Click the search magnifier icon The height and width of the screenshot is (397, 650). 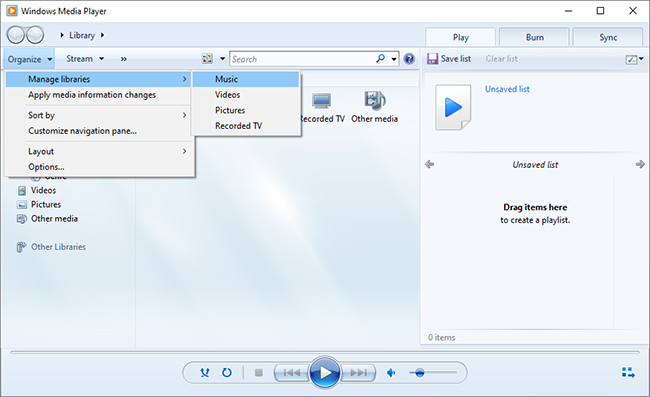(380, 59)
